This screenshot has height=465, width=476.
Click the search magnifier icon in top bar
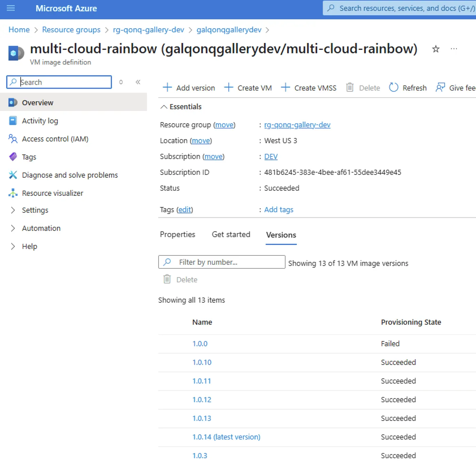coord(330,8)
